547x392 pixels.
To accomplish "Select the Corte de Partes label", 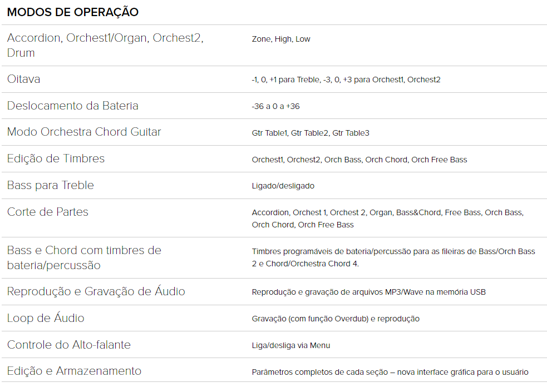I will [47, 212].
